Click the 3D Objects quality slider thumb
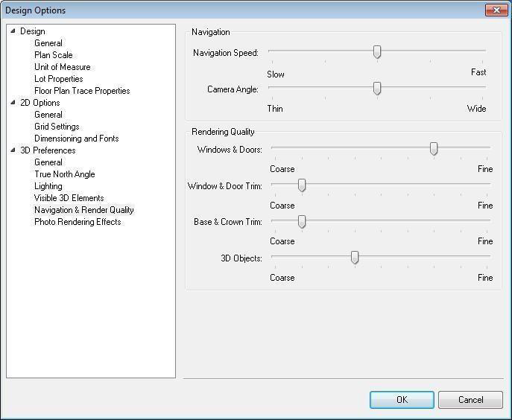The image size is (512, 420). click(x=355, y=258)
